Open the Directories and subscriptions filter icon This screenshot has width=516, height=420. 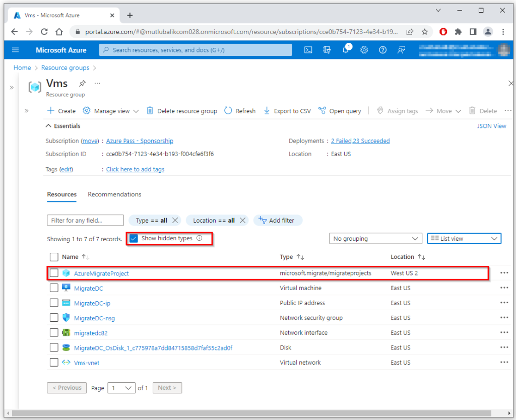(x=327, y=50)
